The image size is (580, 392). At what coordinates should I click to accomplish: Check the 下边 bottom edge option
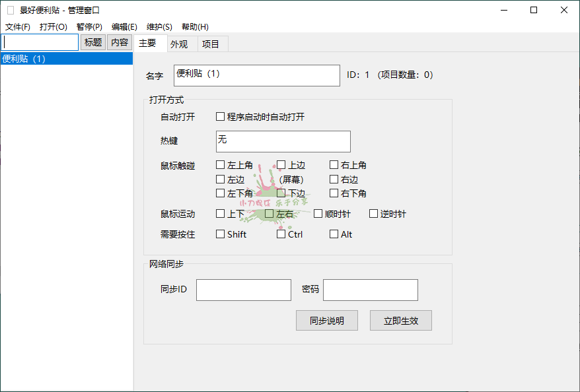point(281,193)
